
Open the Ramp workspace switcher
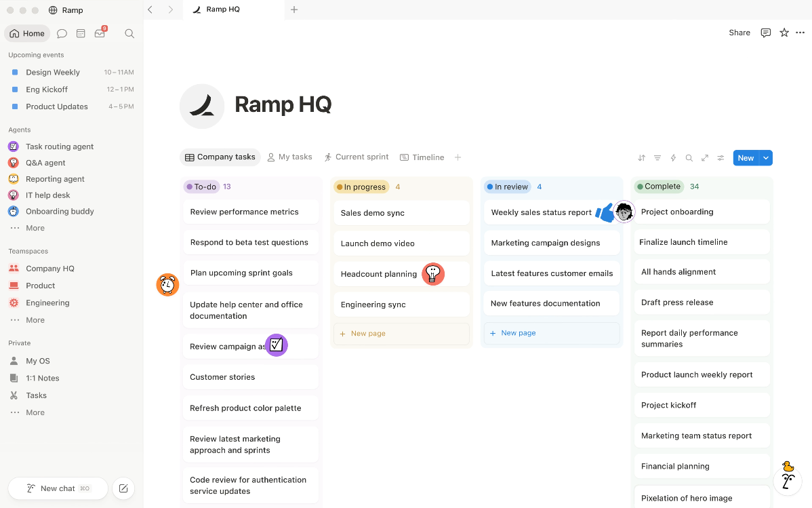click(x=66, y=10)
